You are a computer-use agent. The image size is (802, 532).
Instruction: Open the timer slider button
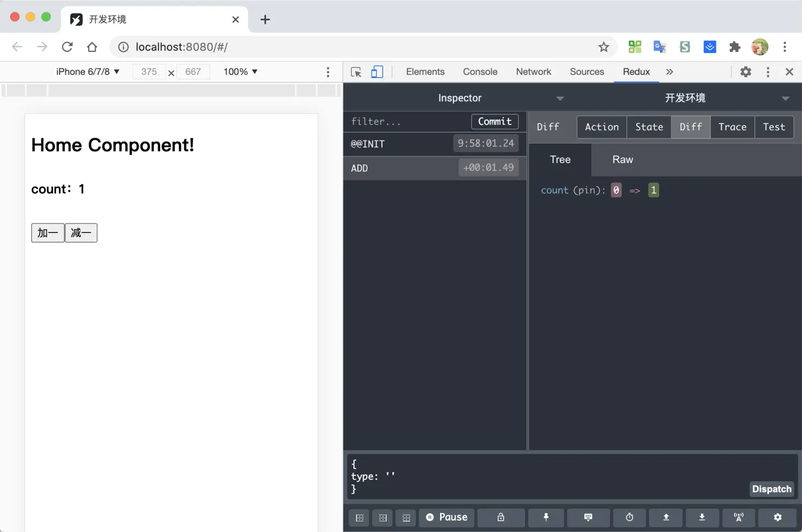coord(629,518)
